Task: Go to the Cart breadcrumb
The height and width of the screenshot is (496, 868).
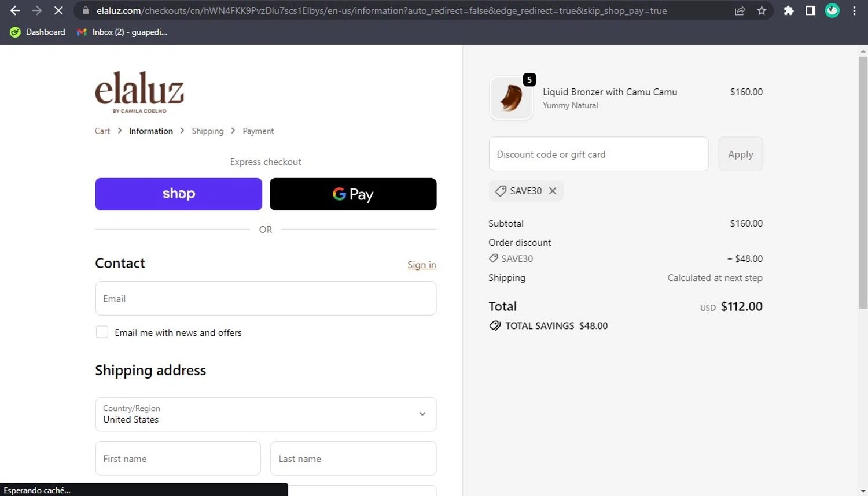Action: [x=102, y=131]
